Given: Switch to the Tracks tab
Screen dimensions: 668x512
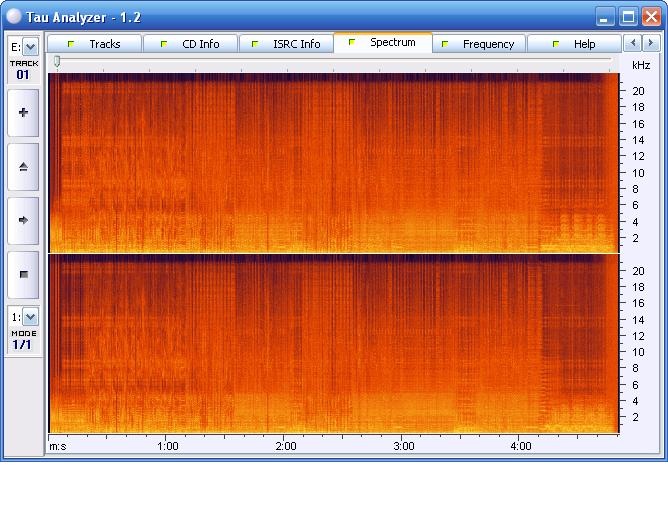Looking at the screenshot, I should click(95, 44).
